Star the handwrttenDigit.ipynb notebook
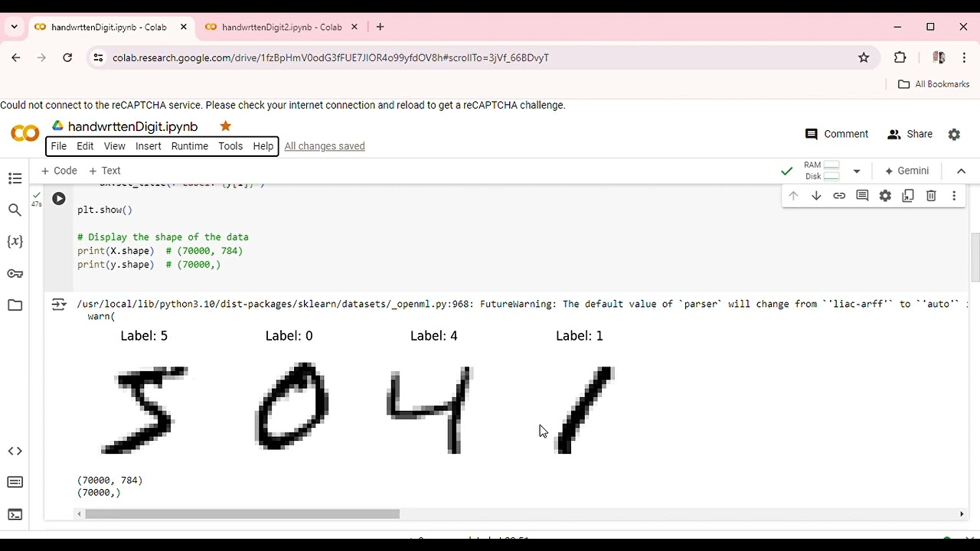This screenshot has width=980, height=551. pyautogui.click(x=225, y=126)
